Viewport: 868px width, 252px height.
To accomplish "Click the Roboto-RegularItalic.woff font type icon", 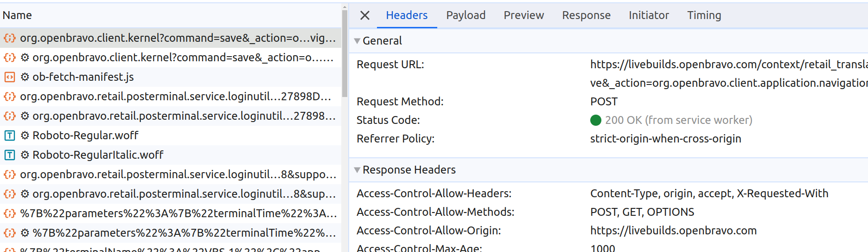I will (9, 155).
